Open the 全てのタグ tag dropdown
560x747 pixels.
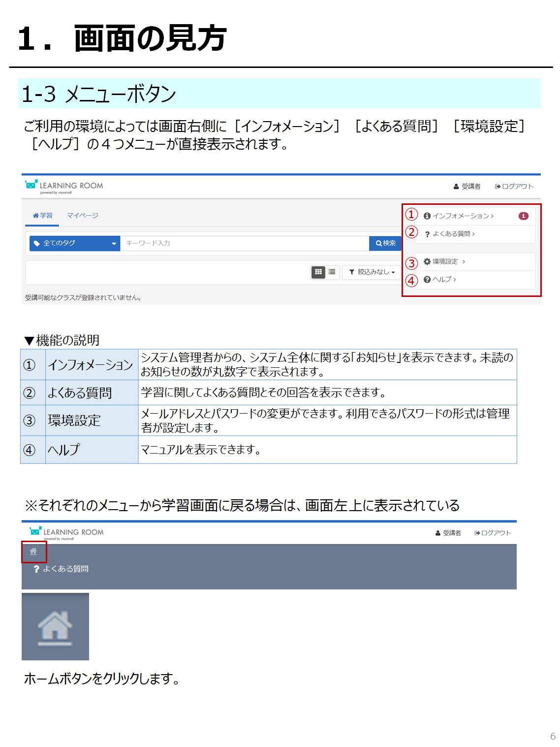[x=75, y=243]
